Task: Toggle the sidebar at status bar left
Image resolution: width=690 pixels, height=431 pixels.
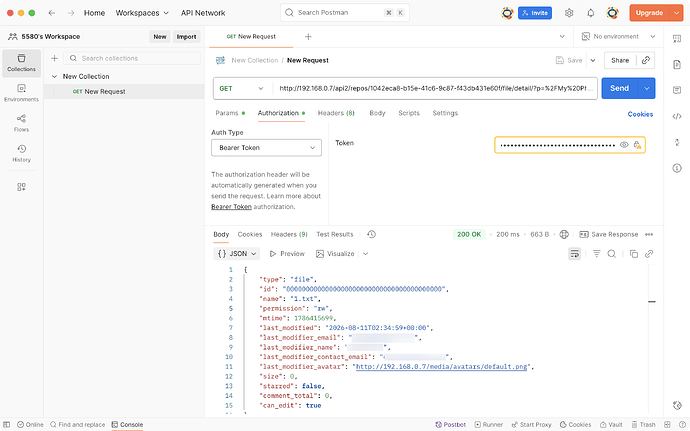Action: point(7,424)
